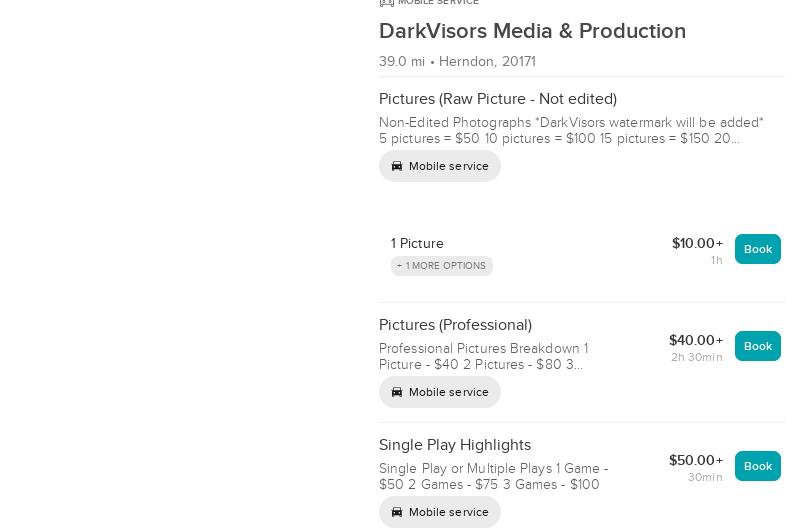Click the car icon under Single Play Highlights
The height and width of the screenshot is (529, 800).
[x=397, y=512]
